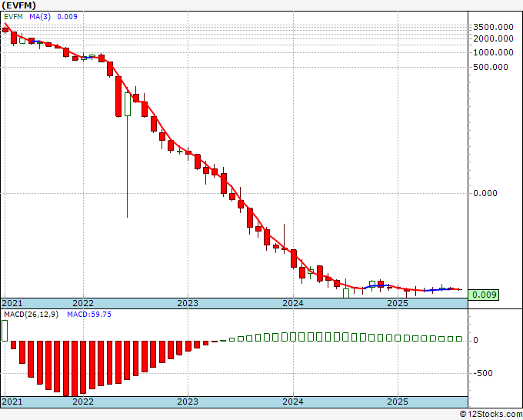Click 2021 on the price chart timeline
This screenshot has width=523, height=420.
(x=12, y=303)
